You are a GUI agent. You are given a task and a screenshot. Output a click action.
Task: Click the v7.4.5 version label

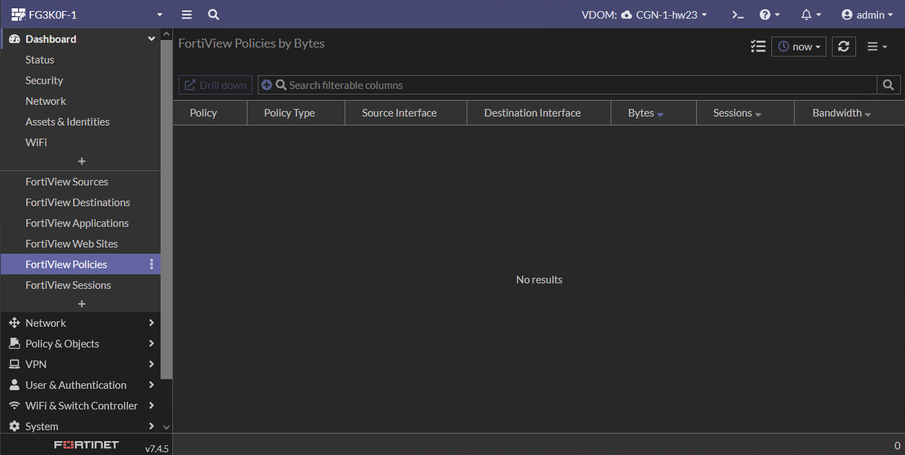pyautogui.click(x=156, y=448)
